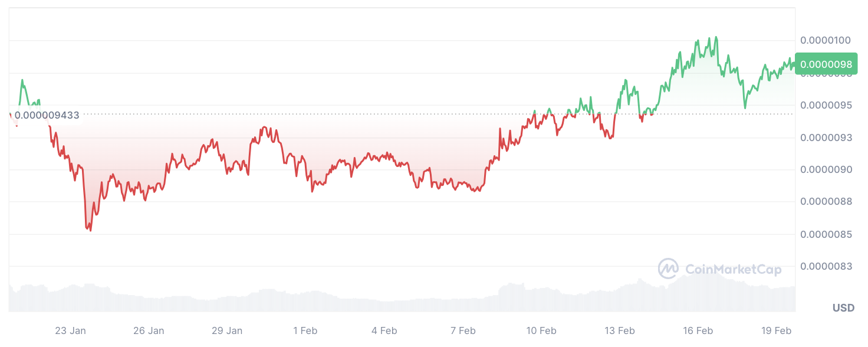868x347 pixels.
Task: Pick the 10 Feb date label
Action: tap(541, 330)
